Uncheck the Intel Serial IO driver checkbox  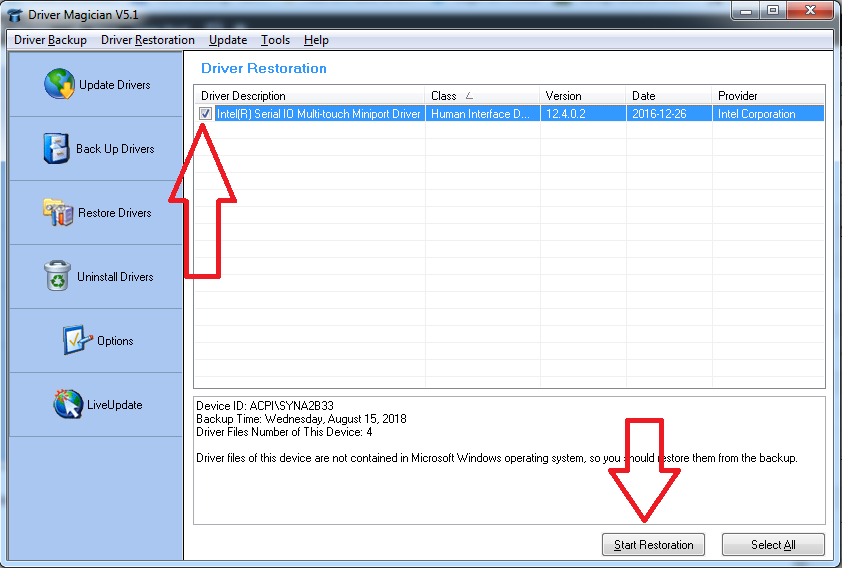click(205, 113)
